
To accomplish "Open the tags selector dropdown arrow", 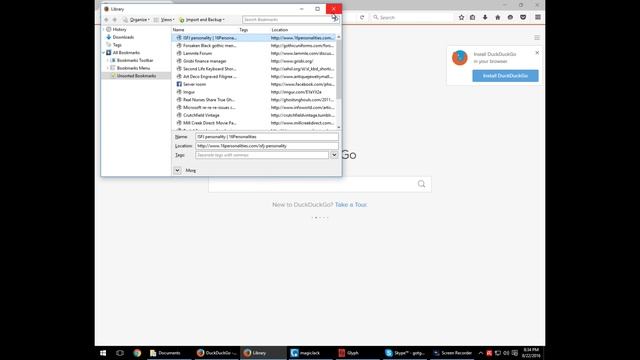I will pos(334,155).
